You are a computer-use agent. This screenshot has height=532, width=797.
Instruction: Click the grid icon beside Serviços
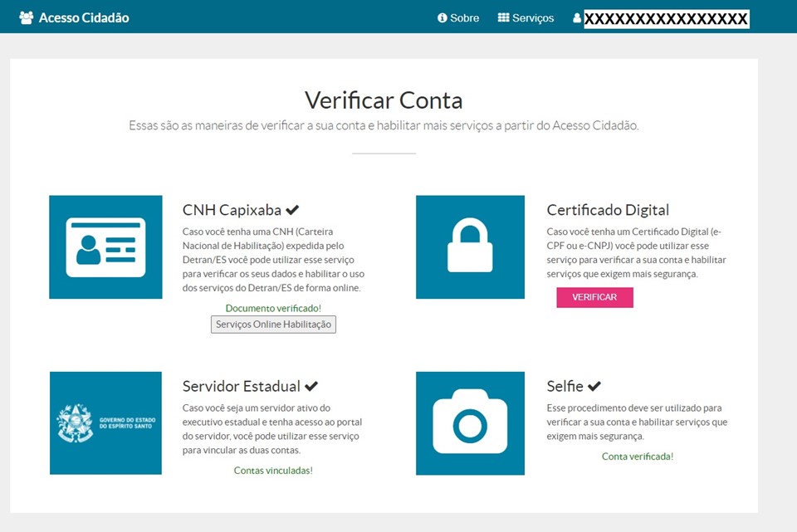503,17
